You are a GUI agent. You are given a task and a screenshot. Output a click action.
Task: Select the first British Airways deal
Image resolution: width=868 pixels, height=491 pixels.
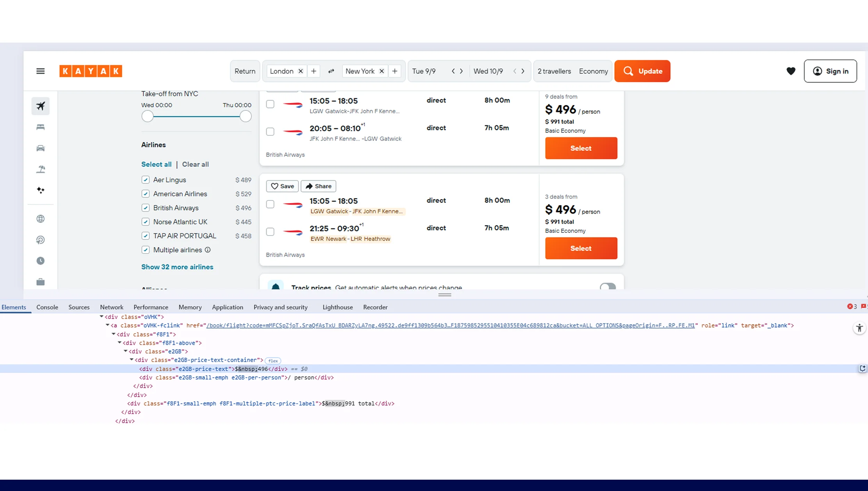[x=581, y=148]
